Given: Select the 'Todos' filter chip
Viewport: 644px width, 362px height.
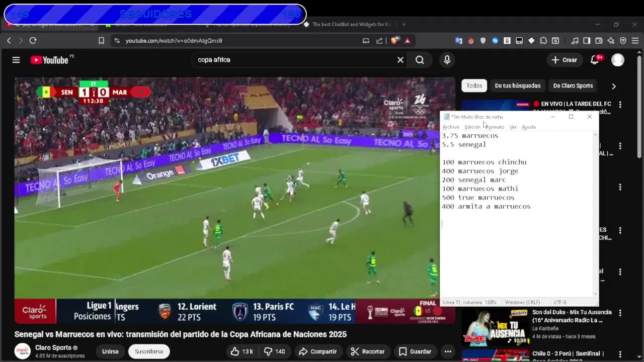Looking at the screenshot, I should click(474, 85).
